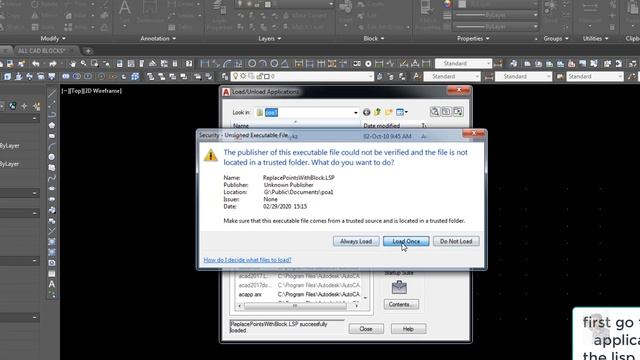Open Startup Suite Contents button
Image resolution: width=640 pixels, height=360 pixels.
click(401, 304)
